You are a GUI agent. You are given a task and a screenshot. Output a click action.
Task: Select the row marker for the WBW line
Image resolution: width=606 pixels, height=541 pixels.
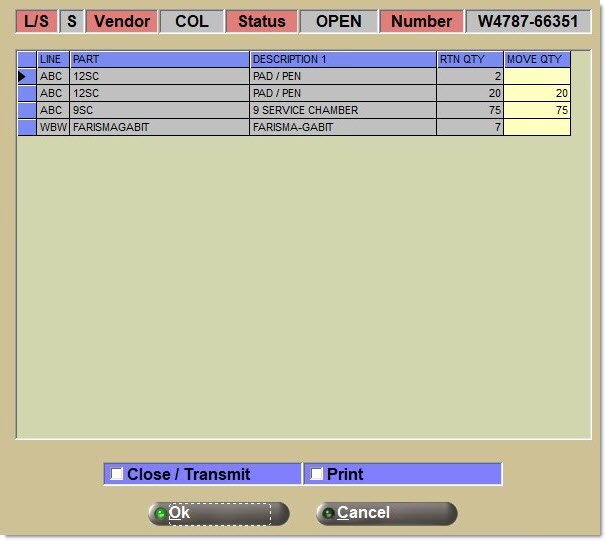(26, 127)
